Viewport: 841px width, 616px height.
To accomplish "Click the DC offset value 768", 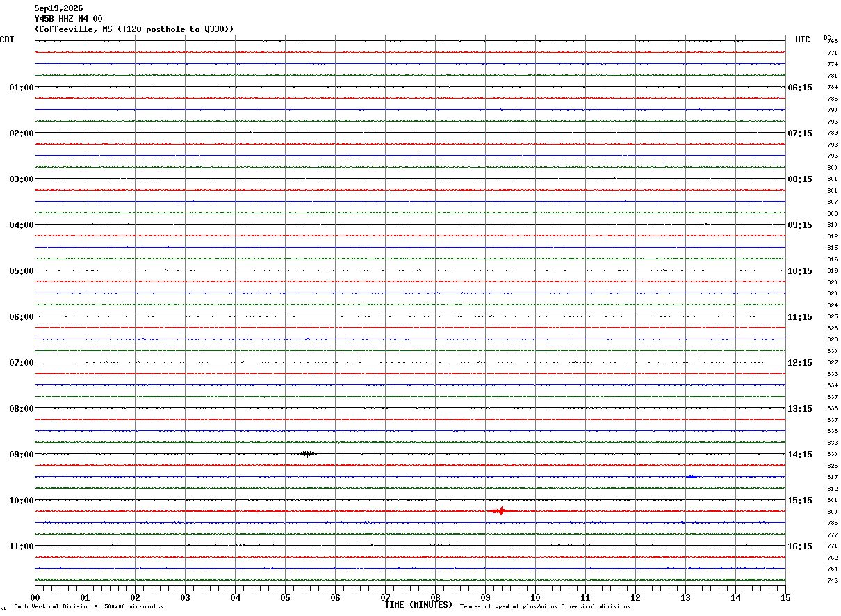I will tap(833, 41).
